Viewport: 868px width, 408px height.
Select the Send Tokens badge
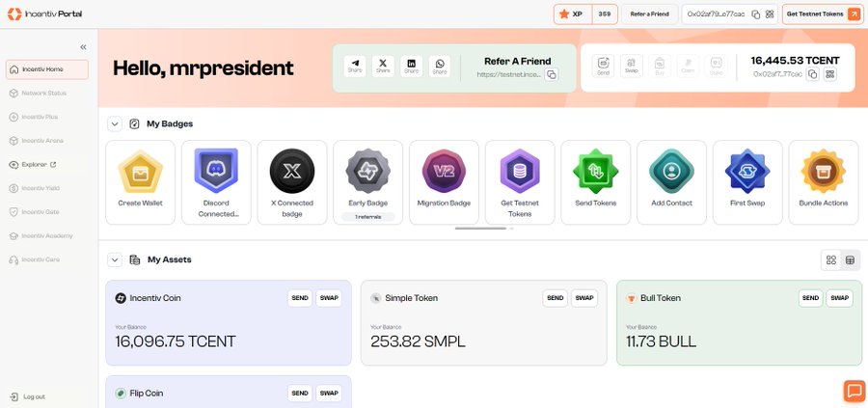[x=596, y=182]
